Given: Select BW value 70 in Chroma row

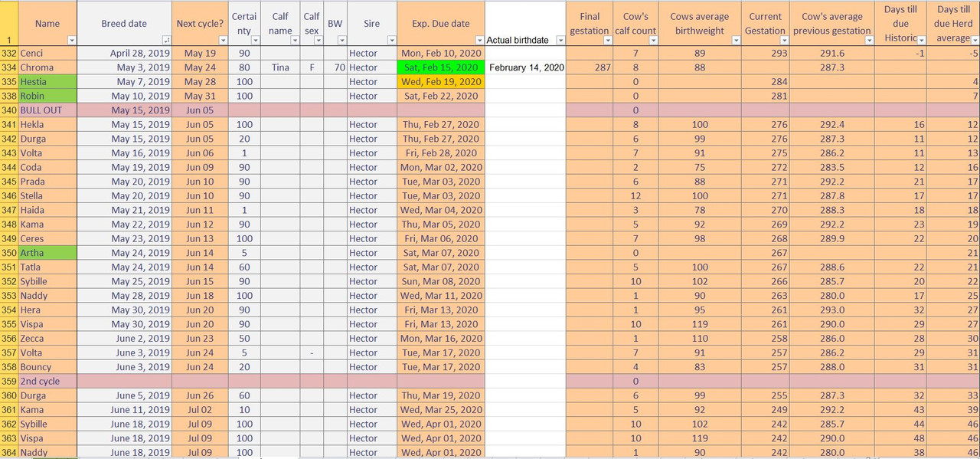Looking at the screenshot, I should tap(335, 67).
